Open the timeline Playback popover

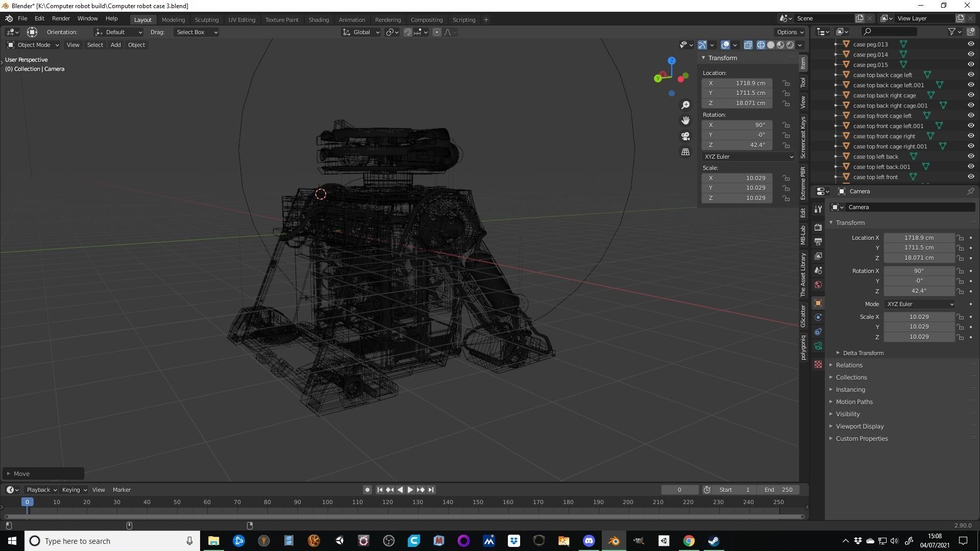pyautogui.click(x=41, y=490)
